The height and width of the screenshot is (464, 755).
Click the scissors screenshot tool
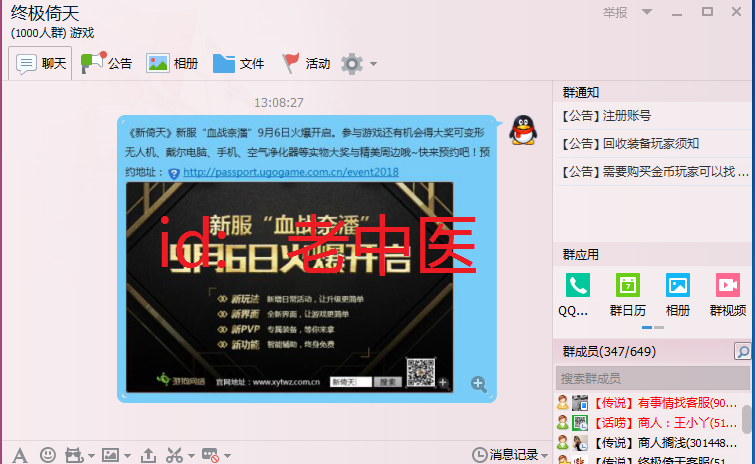pos(174,455)
